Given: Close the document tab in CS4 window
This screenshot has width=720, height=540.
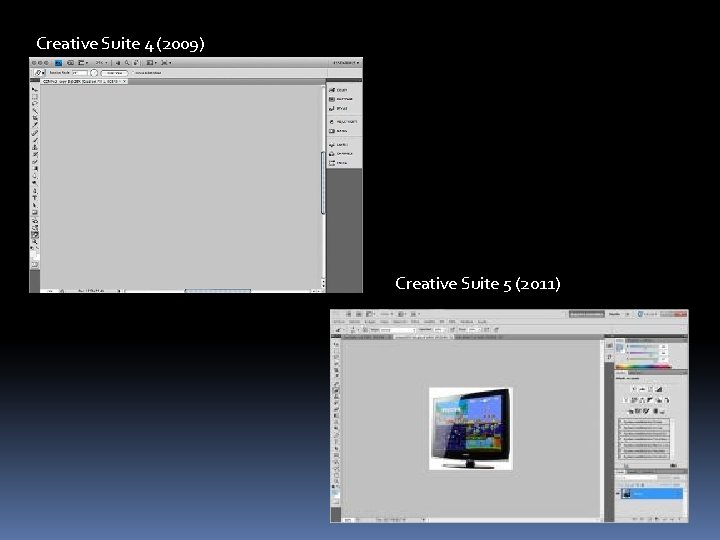Looking at the screenshot, I should [124, 81].
